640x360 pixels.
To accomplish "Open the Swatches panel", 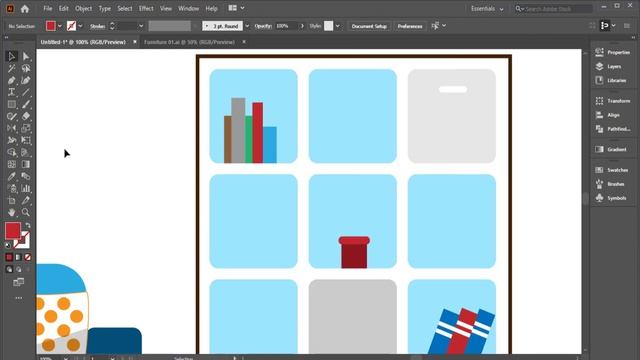I will [x=612, y=170].
